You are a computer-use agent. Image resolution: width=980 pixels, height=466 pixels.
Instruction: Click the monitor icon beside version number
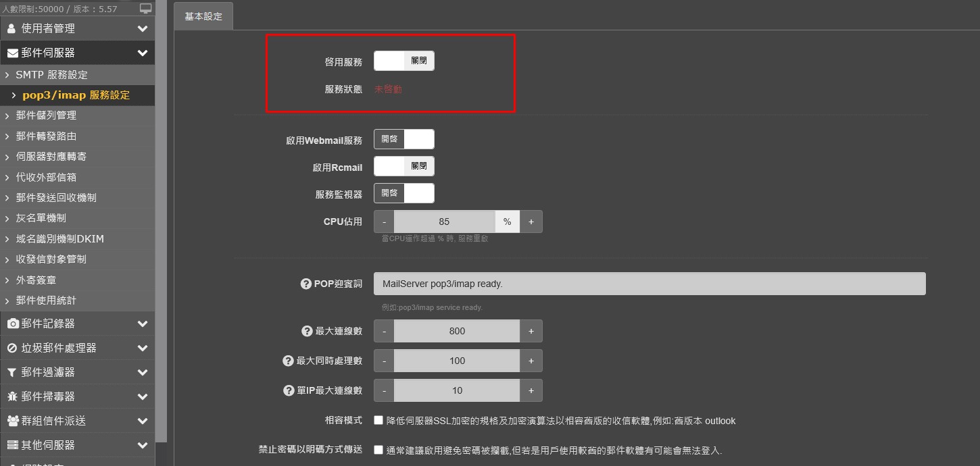(x=145, y=9)
